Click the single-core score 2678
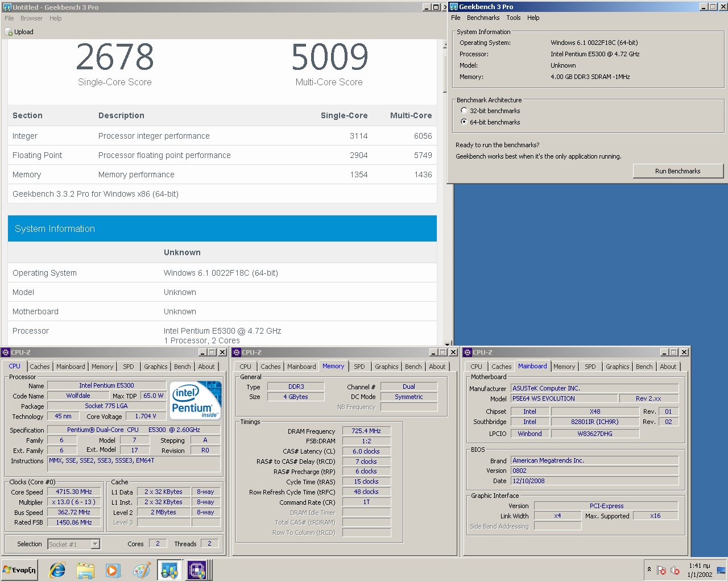 115,57
